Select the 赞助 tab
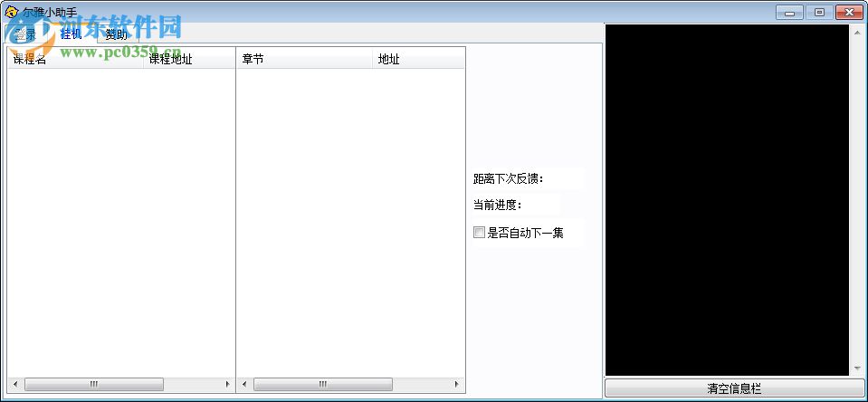The image size is (868, 402). 116,34
